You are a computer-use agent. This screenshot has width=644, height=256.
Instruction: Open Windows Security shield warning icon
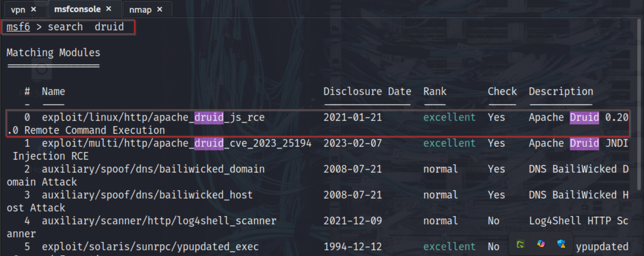561,244
